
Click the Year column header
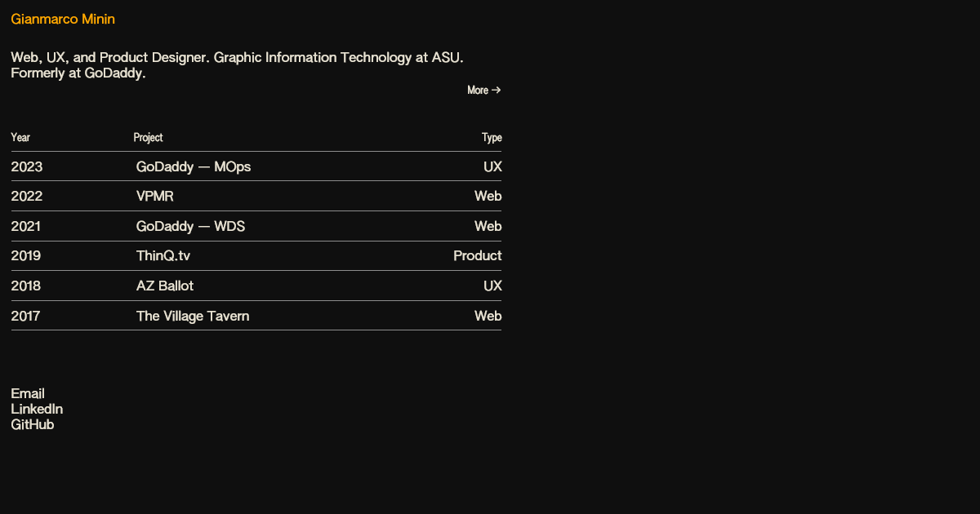click(20, 137)
